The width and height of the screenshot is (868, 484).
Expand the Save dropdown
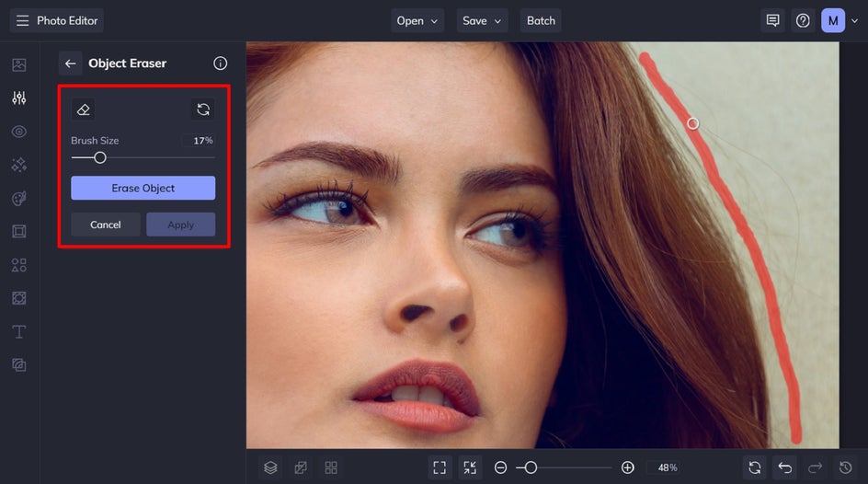(x=483, y=20)
